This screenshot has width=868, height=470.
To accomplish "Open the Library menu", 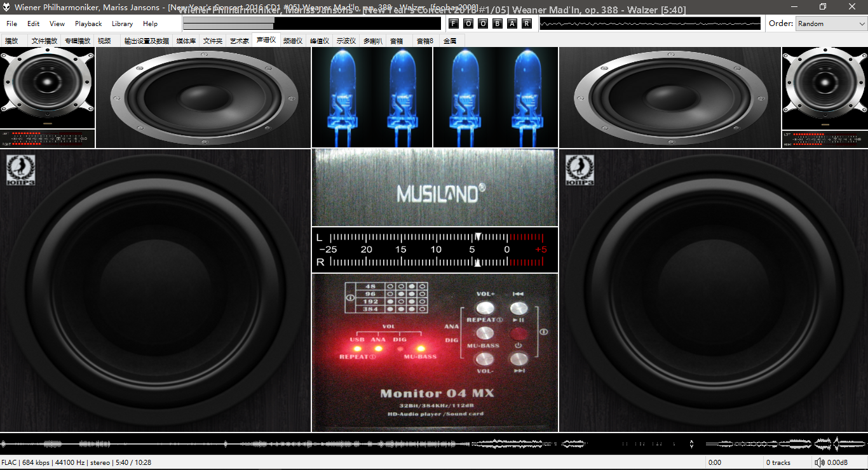I will point(122,23).
